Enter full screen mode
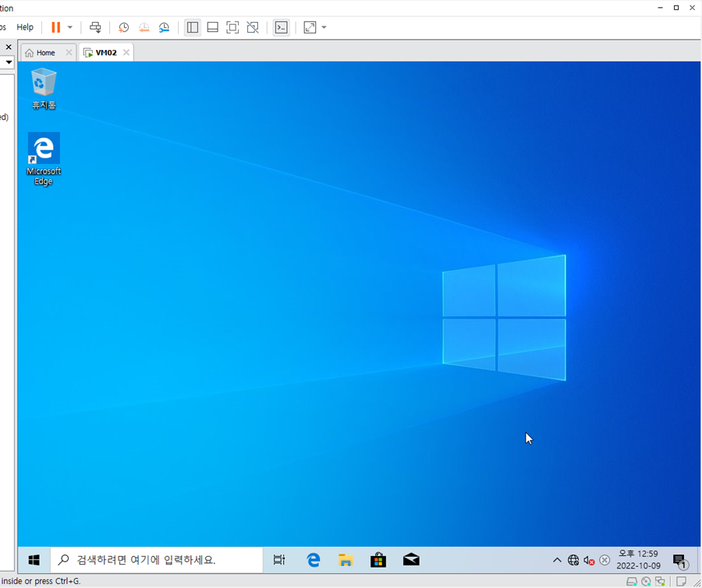The image size is (702, 588). click(x=232, y=27)
